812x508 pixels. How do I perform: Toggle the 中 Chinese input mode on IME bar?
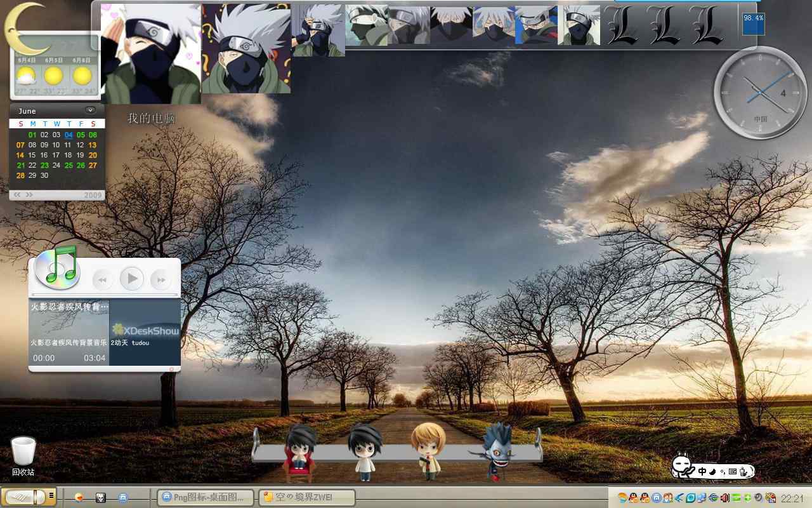702,472
